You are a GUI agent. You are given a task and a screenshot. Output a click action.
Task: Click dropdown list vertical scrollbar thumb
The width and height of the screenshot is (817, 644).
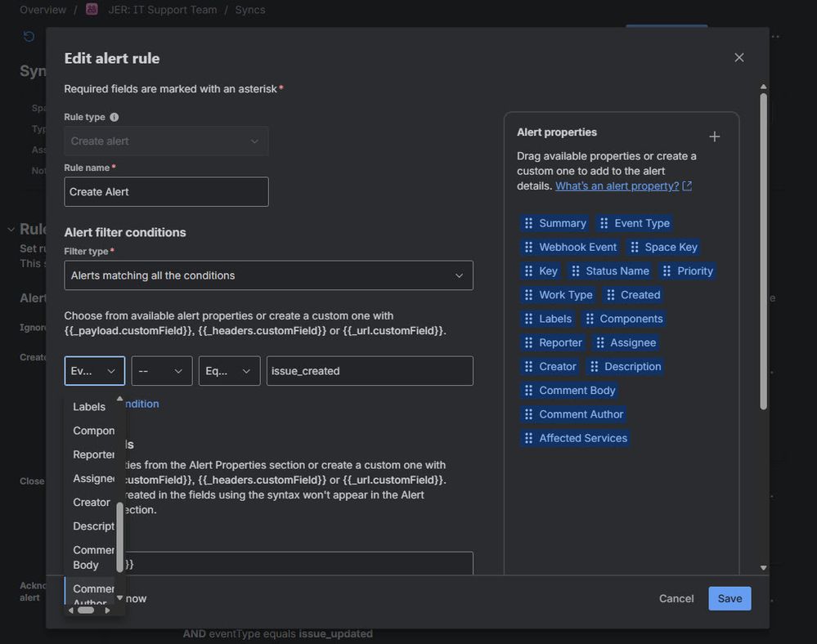click(120, 537)
